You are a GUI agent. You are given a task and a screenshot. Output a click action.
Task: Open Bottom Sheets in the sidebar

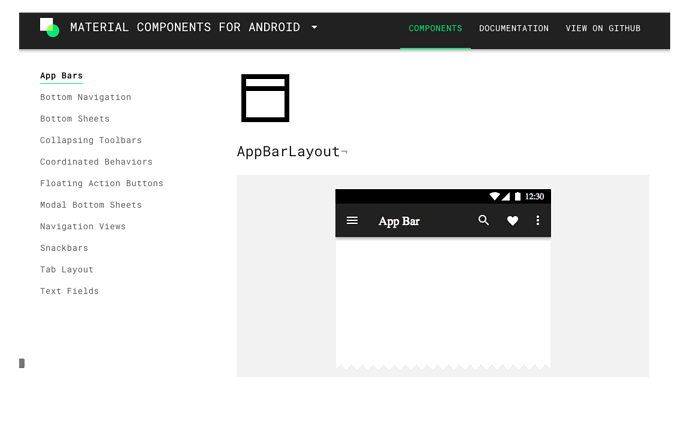pos(75,119)
